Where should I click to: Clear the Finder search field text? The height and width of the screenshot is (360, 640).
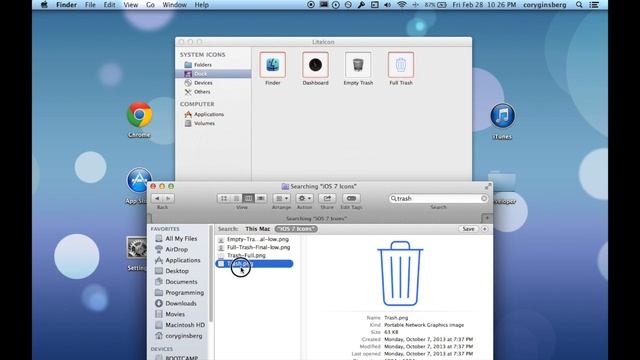(x=484, y=198)
